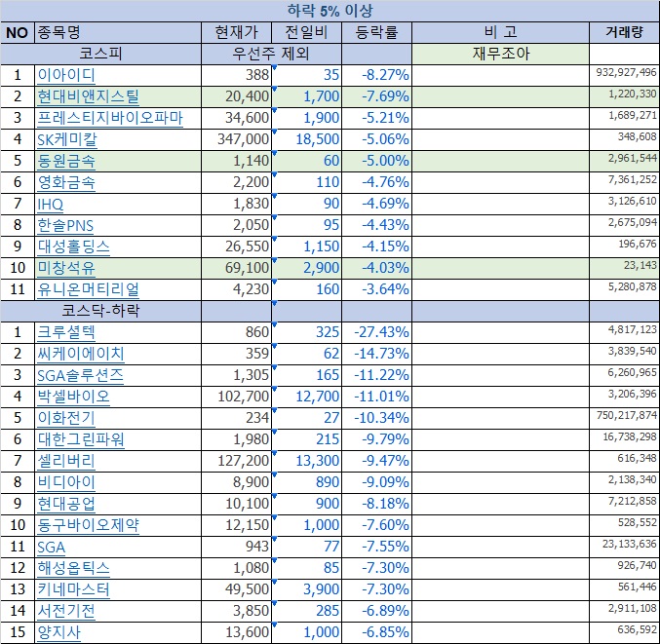Select the -27.43% change rate cell
Screen dimensions: 660x644
pyautogui.click(x=376, y=333)
